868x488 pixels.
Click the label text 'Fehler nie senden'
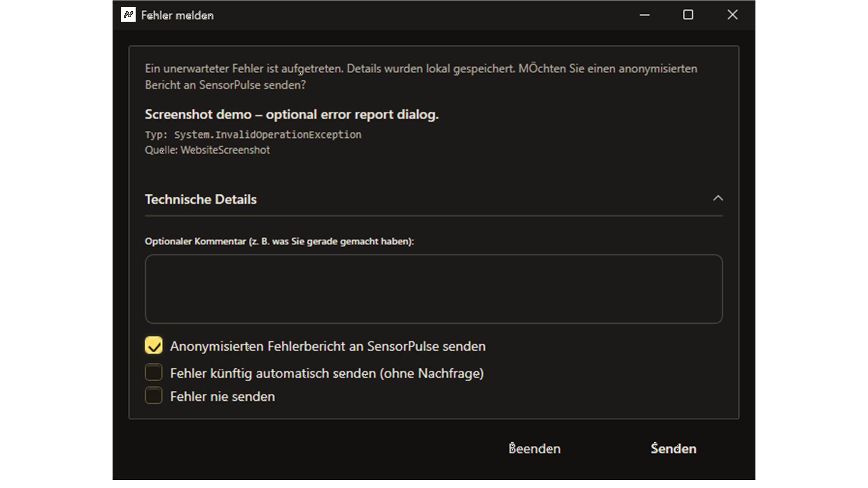(222, 397)
